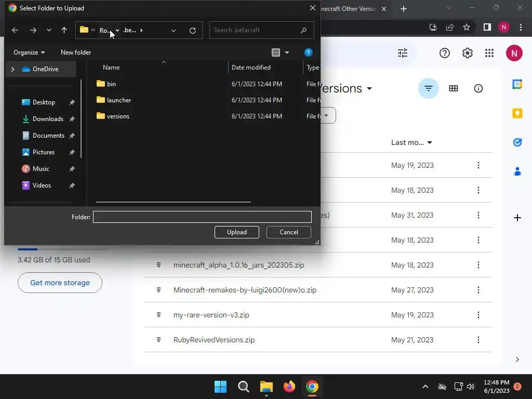Close the Minecraft Other Versions tab
The height and width of the screenshot is (399, 532).
pos(384,9)
